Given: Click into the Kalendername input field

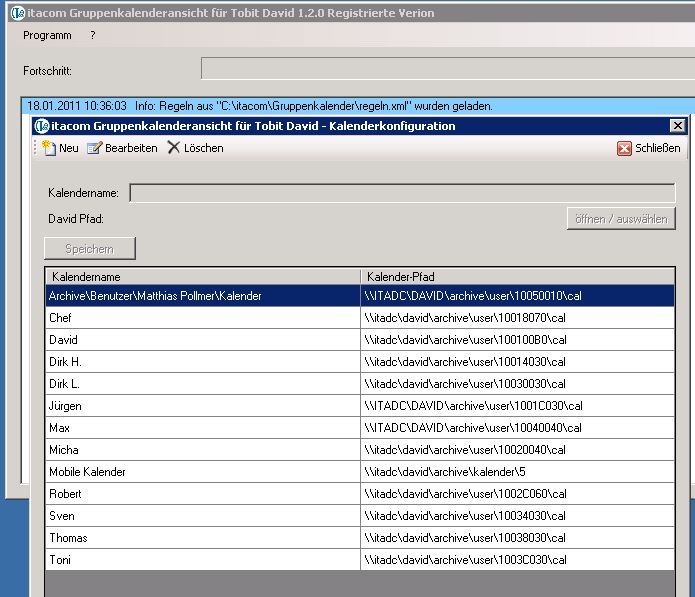Looking at the screenshot, I should point(402,193).
